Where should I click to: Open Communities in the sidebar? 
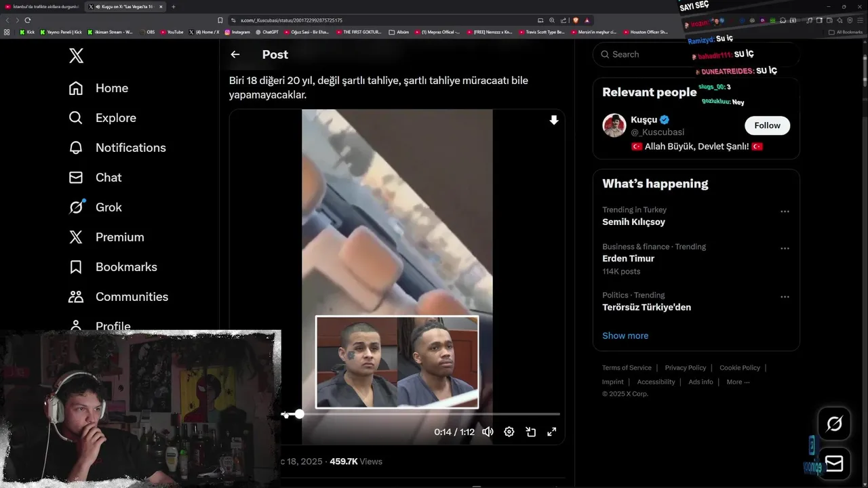point(118,297)
